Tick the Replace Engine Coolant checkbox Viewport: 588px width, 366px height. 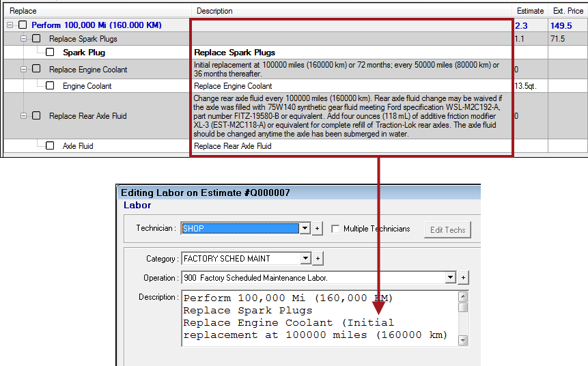(x=36, y=69)
